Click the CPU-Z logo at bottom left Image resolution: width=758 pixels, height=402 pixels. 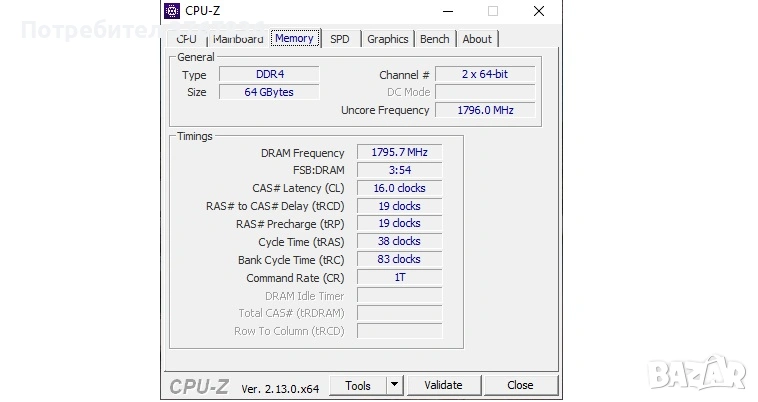pyautogui.click(x=199, y=387)
